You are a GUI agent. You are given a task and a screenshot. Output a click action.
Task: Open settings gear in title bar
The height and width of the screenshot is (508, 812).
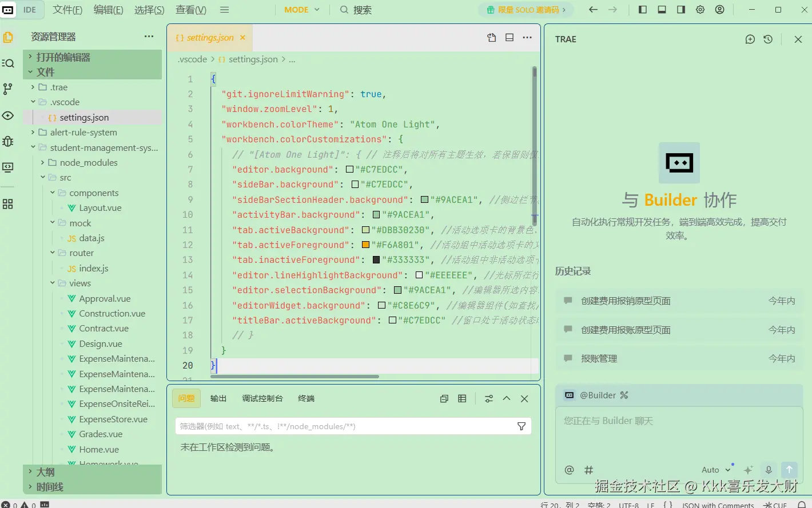coord(700,10)
